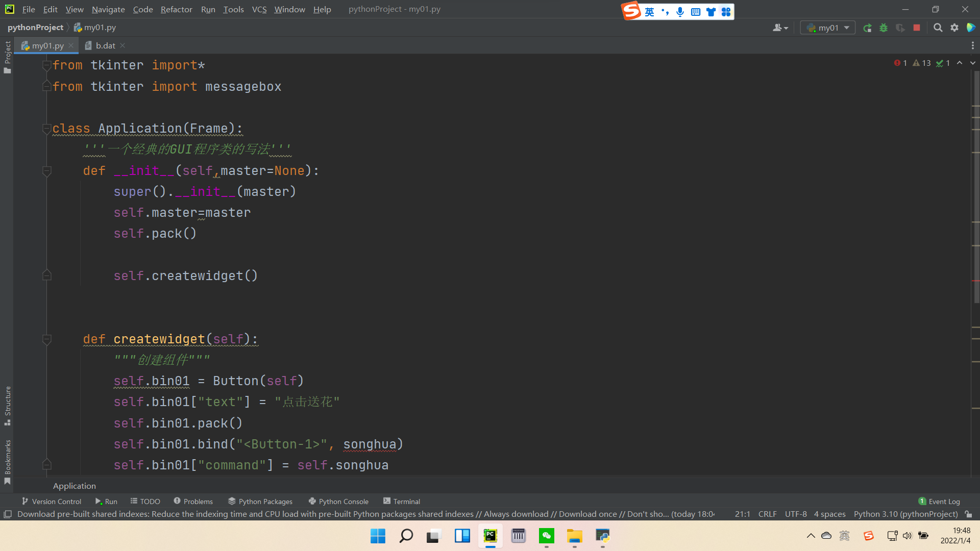The height and width of the screenshot is (551, 980).
Task: Open IDE settings gear
Action: 954,28
